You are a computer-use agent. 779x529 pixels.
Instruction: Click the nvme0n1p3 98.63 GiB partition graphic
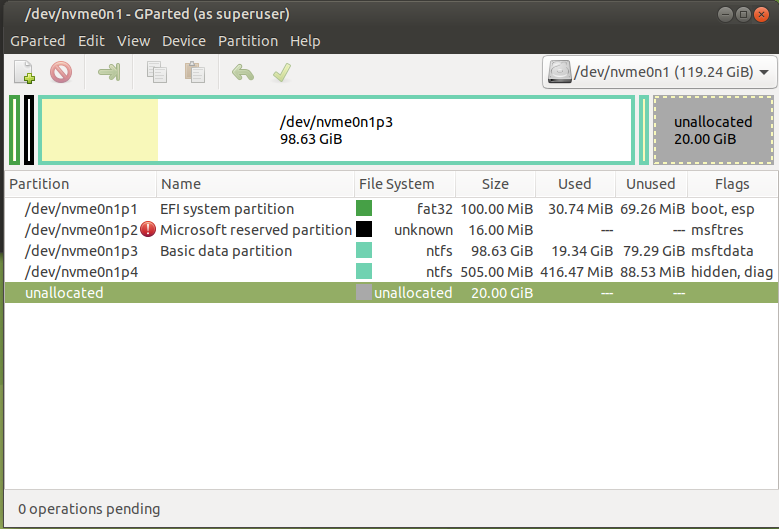pyautogui.click(x=336, y=130)
